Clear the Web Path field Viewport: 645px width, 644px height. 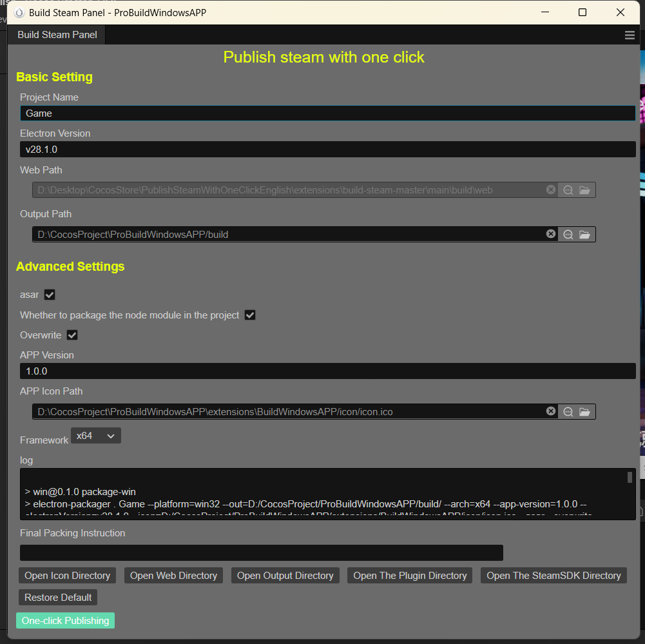(551, 190)
